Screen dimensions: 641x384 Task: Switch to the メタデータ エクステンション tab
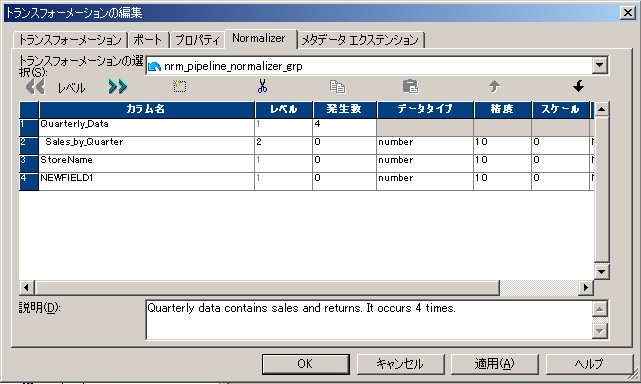(x=360, y=40)
